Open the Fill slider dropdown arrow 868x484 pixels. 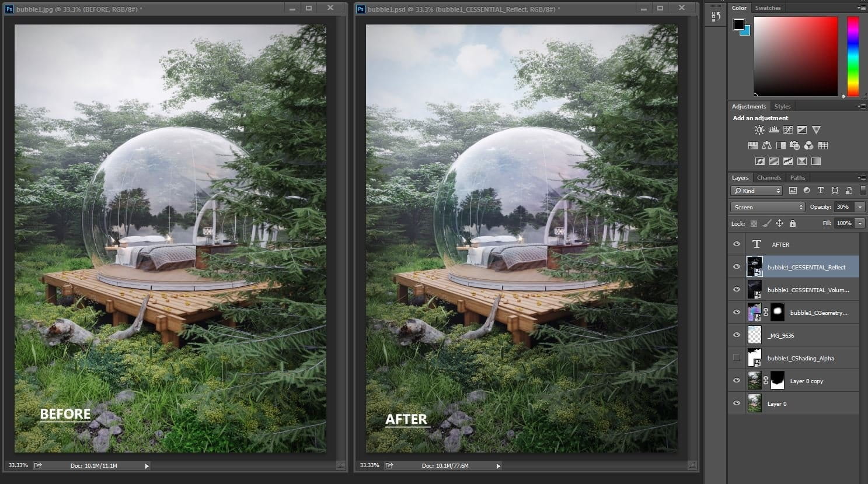860,223
